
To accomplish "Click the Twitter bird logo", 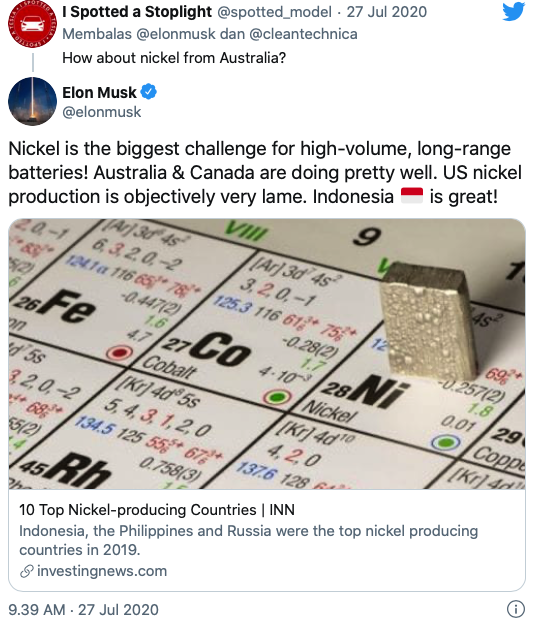I will pos(513,11).
